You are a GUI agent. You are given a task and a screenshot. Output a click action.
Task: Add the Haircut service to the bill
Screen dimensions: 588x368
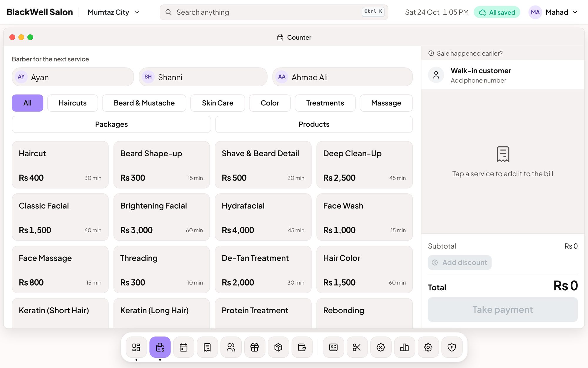(60, 165)
